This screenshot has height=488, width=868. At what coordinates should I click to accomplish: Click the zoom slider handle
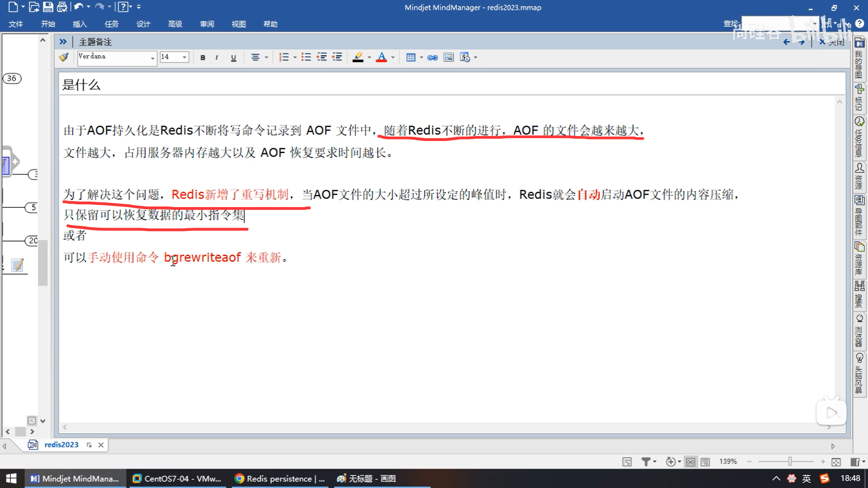pos(790,461)
